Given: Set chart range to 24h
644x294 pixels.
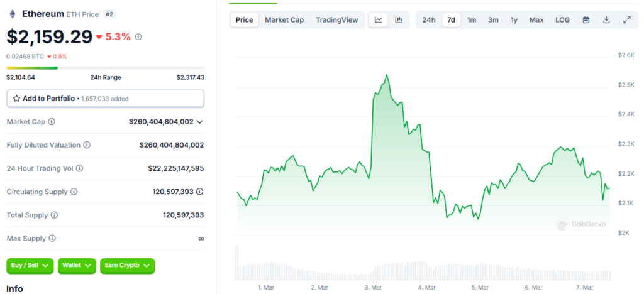Looking at the screenshot, I should (x=429, y=19).
